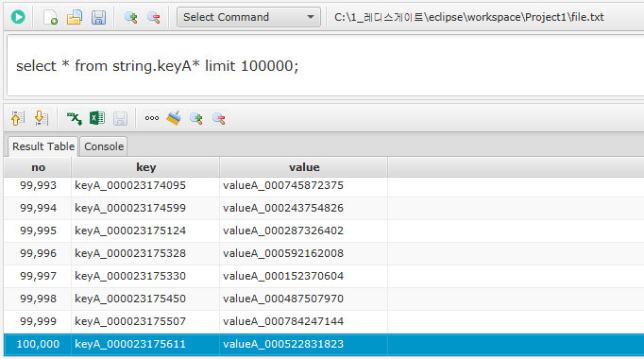Open the Select Command dropdown
644x359 pixels.
(x=248, y=17)
